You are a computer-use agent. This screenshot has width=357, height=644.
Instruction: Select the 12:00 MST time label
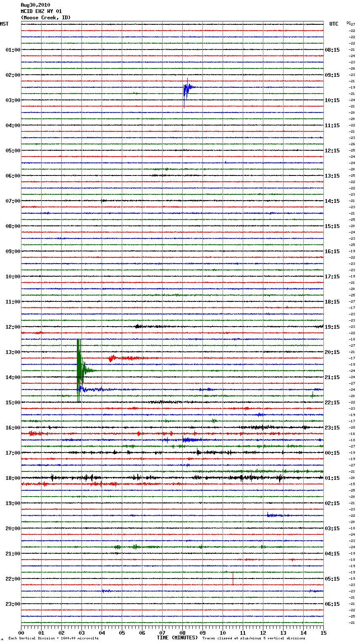(x=13, y=327)
